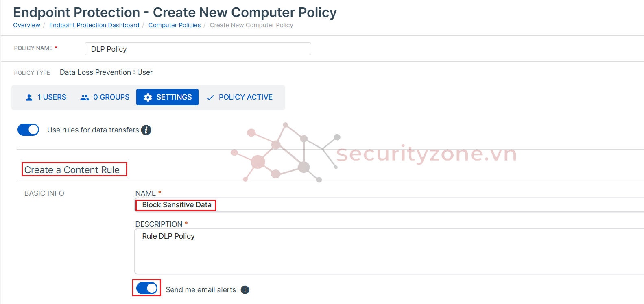This screenshot has height=304, width=644.
Task: Open Endpoint Protection Dashboard breadcrumb link
Action: [94, 25]
